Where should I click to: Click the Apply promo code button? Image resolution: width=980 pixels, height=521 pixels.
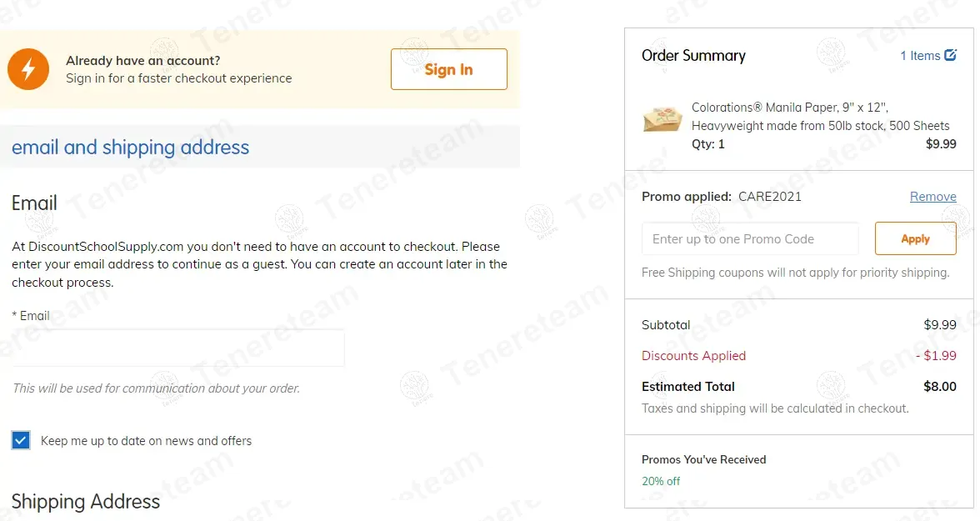coord(915,238)
